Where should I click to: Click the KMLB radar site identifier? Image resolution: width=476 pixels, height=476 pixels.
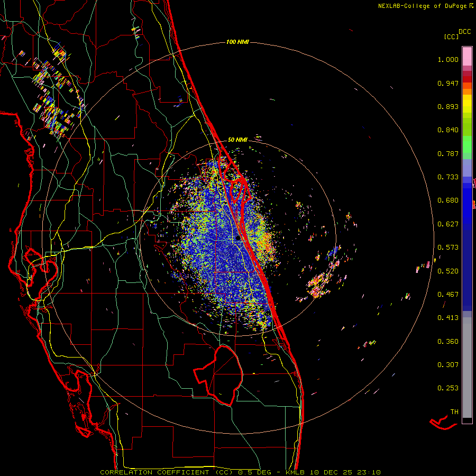click(296, 472)
